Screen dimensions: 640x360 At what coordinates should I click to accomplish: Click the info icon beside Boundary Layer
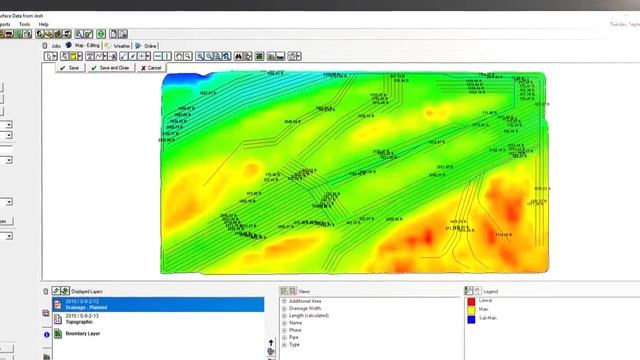click(x=47, y=335)
